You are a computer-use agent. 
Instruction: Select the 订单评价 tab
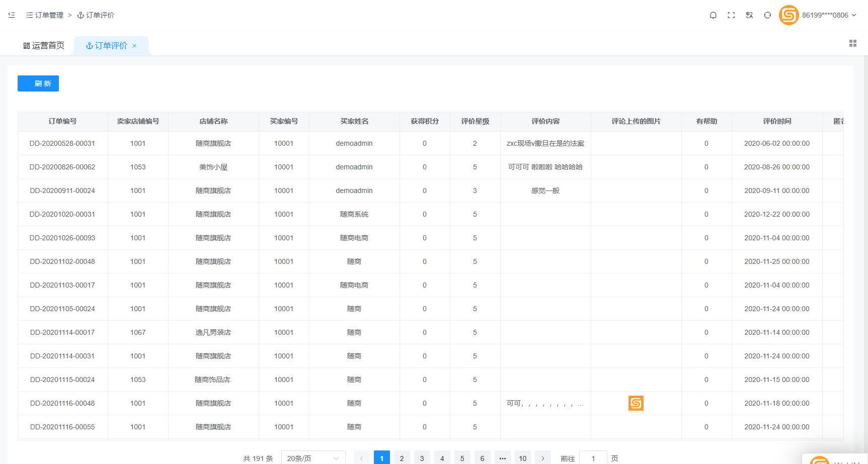click(x=107, y=46)
